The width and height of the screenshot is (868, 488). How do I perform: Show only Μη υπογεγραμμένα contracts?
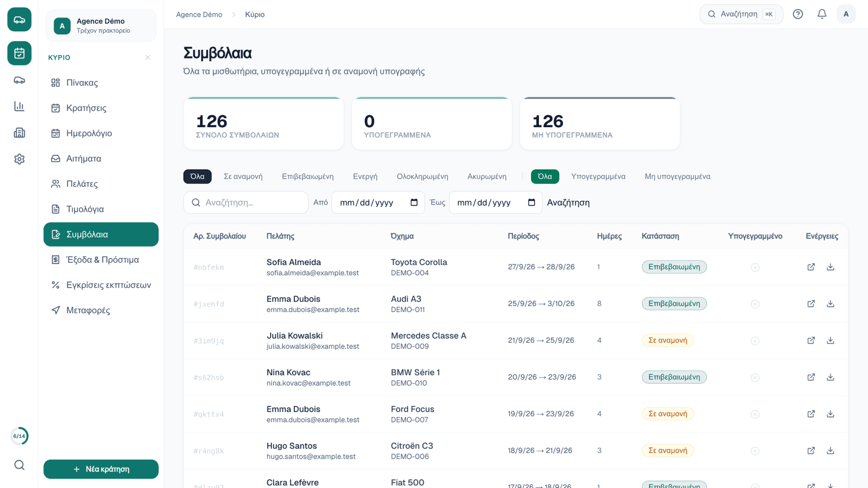678,177
